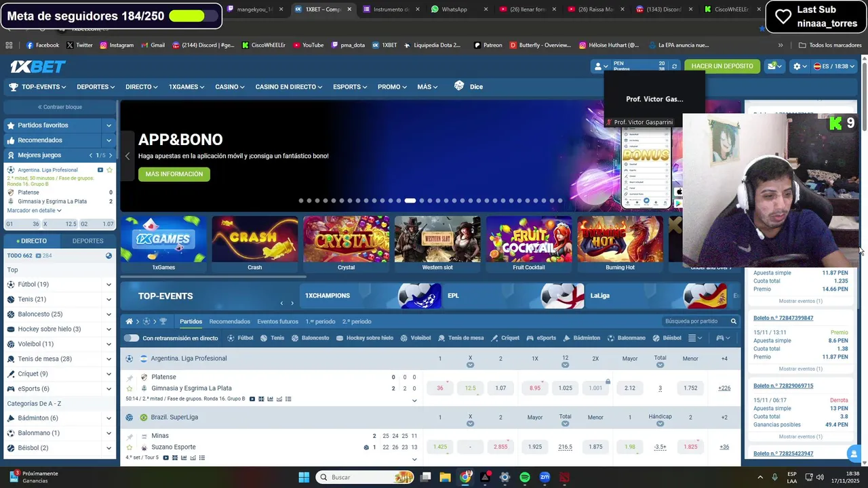Expand Voleibol (11) in sports list
This screenshot has height=488, width=868.
108,344
